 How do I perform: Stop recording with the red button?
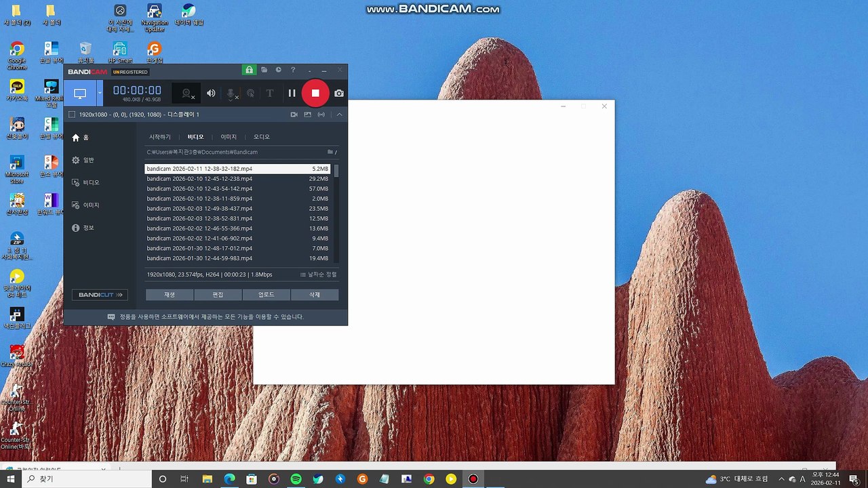coord(315,94)
